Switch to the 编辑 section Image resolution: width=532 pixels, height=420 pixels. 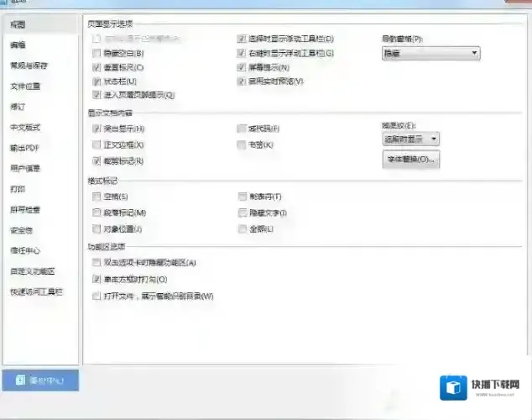coord(18,45)
